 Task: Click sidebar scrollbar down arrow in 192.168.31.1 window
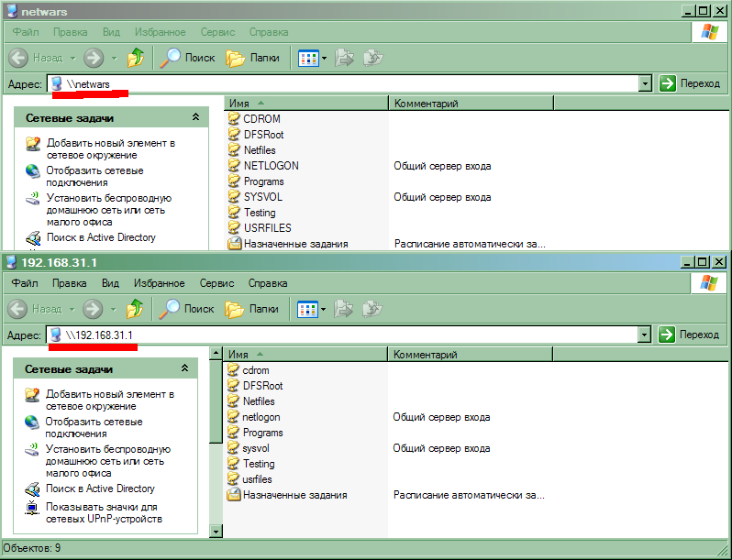tap(216, 531)
